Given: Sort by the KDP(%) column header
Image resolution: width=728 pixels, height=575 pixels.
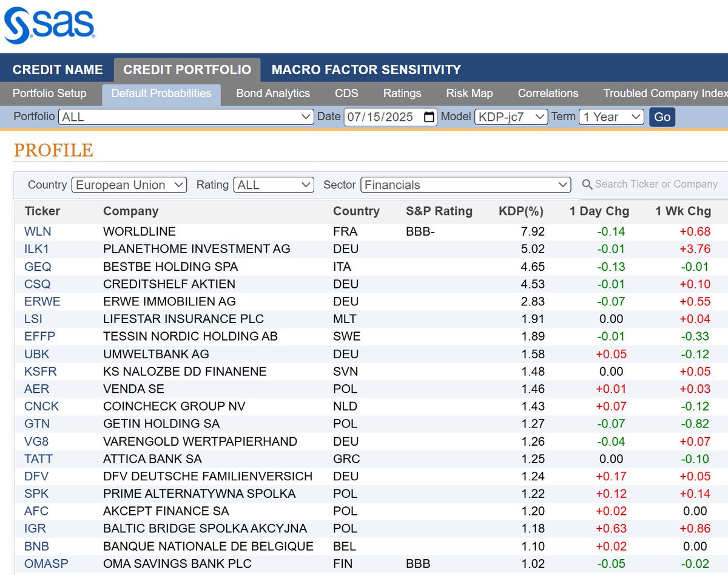Looking at the screenshot, I should pos(521,211).
